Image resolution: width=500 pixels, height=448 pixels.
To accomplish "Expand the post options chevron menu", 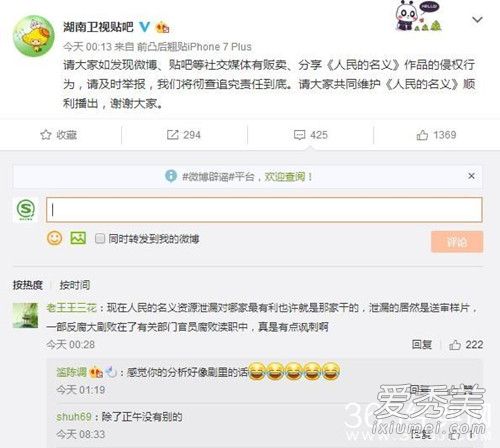I will click(x=477, y=20).
